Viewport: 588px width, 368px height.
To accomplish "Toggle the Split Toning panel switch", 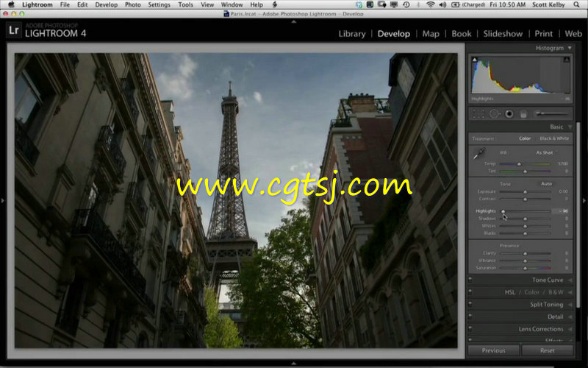I will point(470,304).
